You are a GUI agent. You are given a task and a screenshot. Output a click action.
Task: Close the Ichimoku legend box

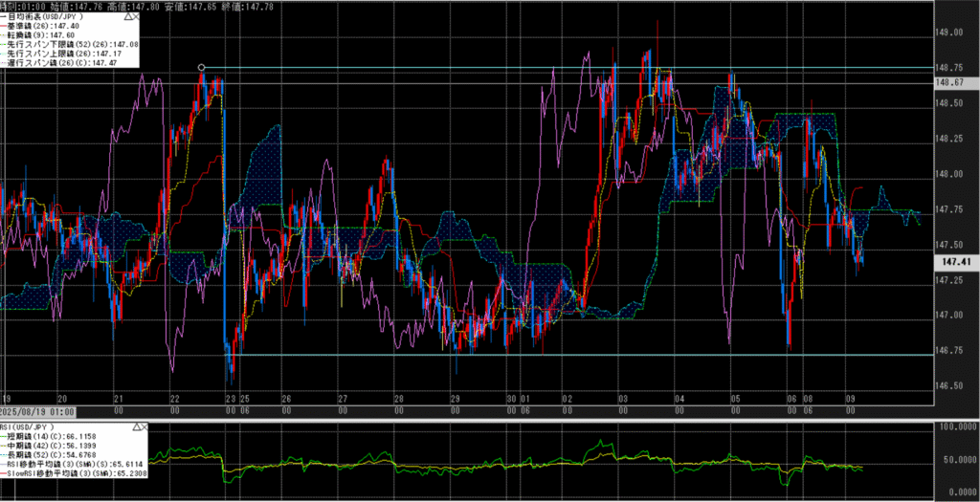[144, 15]
